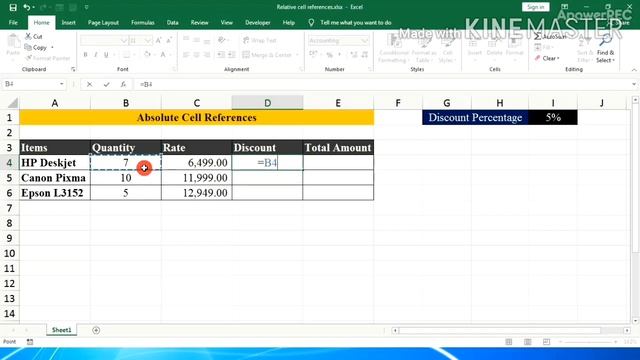Click the Orientation text angle icon
Image resolution: width=640 pixels, height=360 pixels.
point(222,40)
